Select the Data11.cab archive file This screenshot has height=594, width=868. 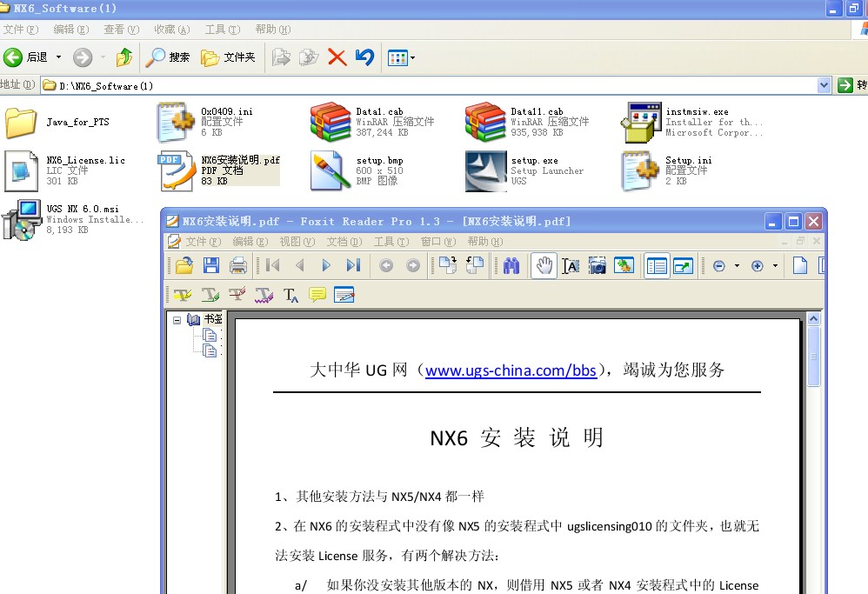point(527,122)
